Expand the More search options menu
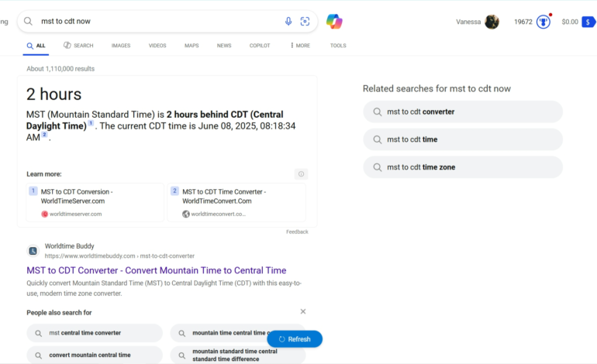 tap(300, 46)
